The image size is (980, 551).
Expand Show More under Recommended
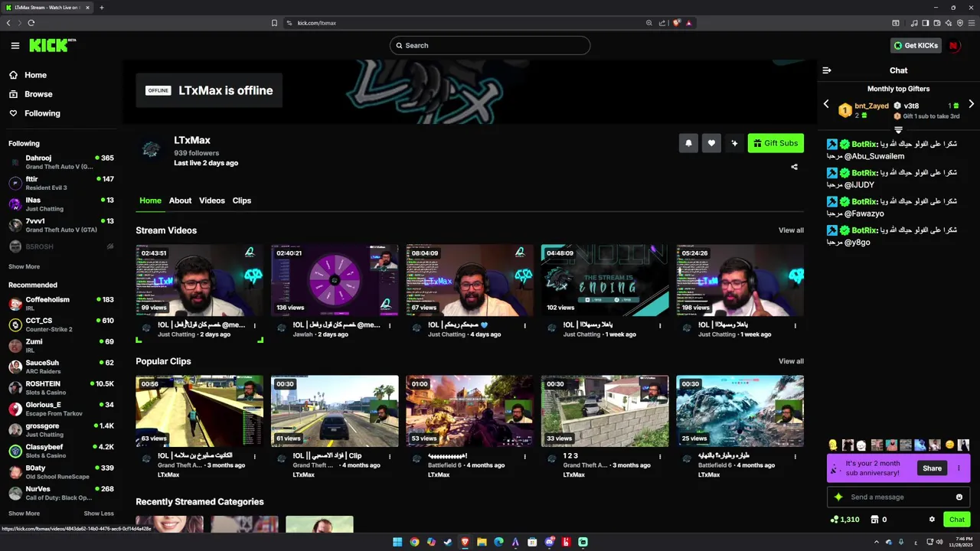pyautogui.click(x=24, y=514)
